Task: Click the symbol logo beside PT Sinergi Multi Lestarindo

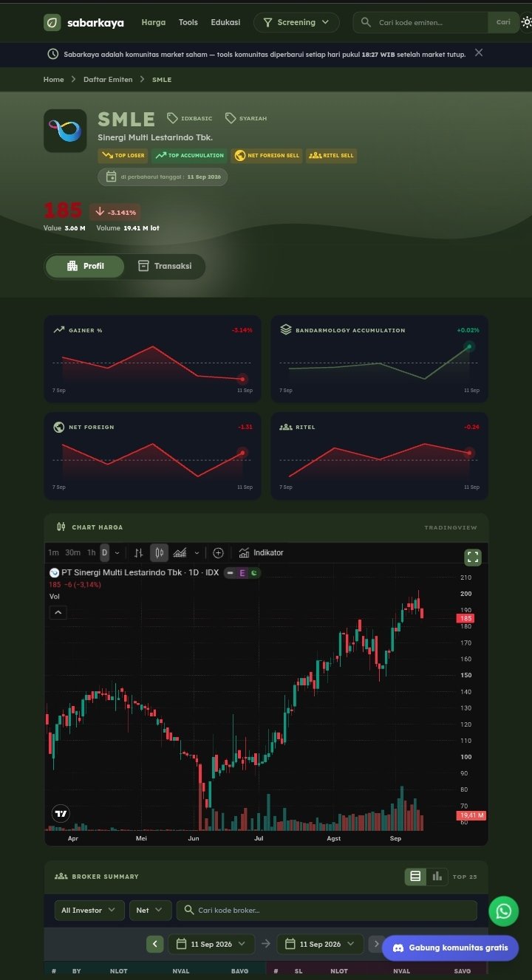Action: point(54,572)
